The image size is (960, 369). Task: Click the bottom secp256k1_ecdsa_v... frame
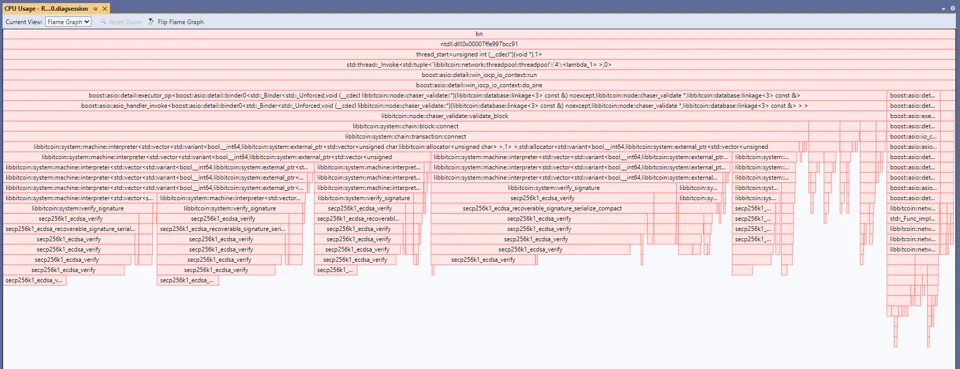pyautogui.click(x=34, y=280)
